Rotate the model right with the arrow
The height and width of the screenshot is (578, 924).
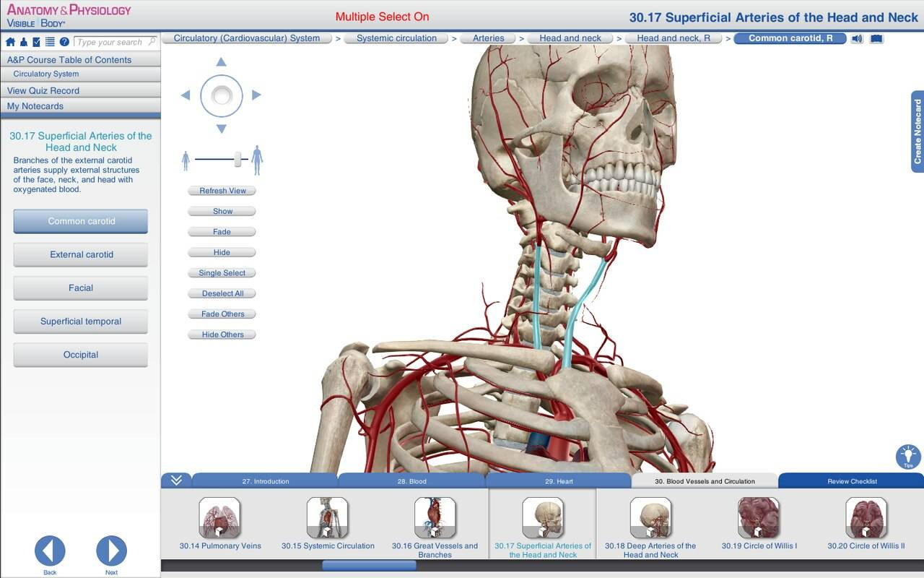256,95
